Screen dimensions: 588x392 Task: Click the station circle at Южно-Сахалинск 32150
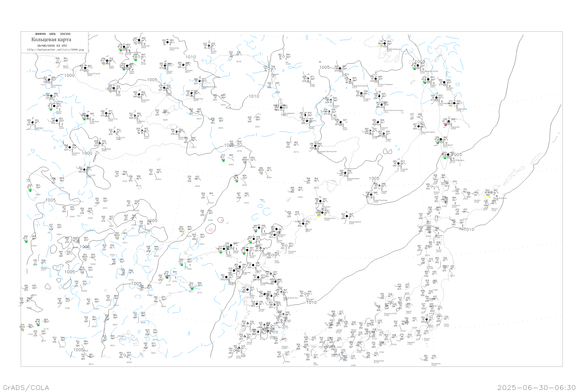(x=448, y=155)
